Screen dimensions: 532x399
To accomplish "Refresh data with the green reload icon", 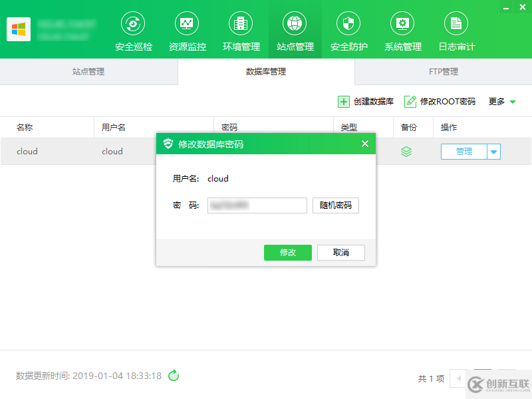I will [174, 375].
